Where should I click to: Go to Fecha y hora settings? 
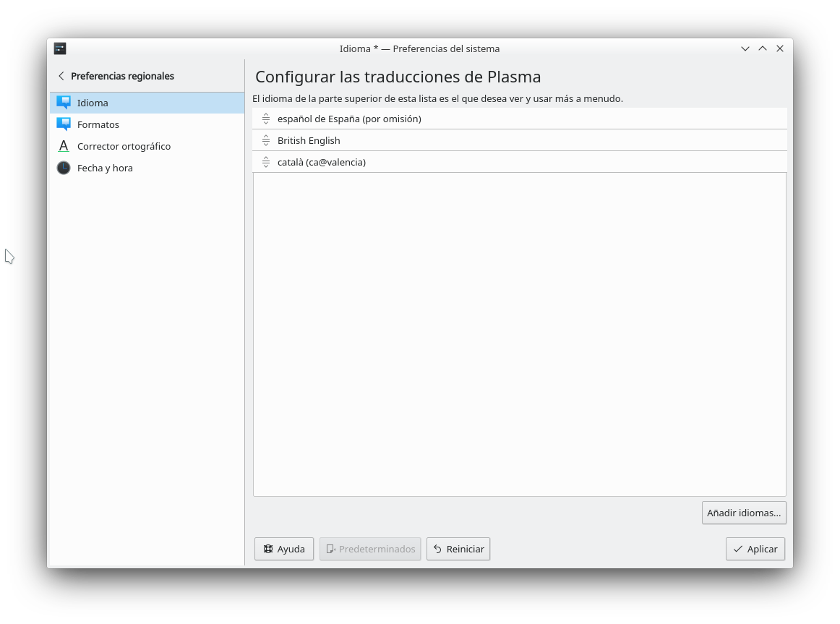point(105,168)
